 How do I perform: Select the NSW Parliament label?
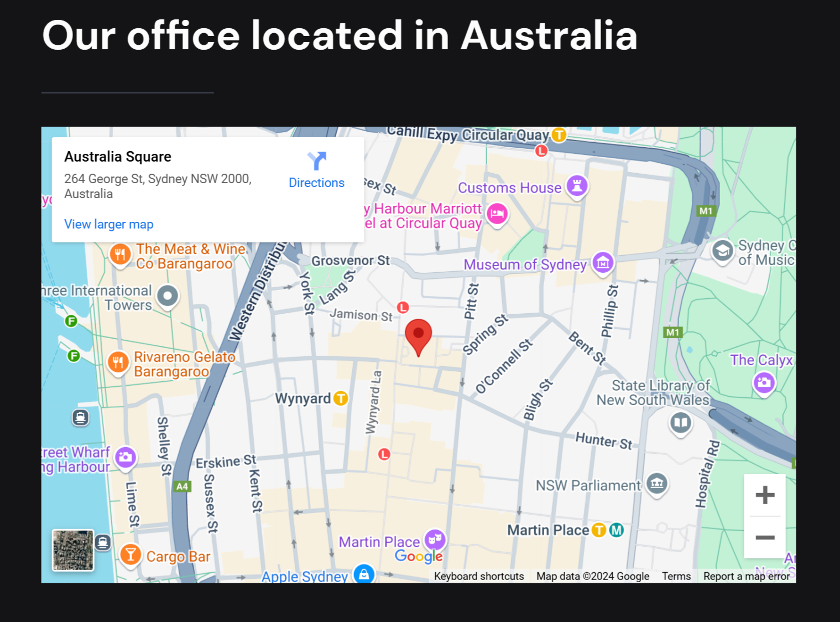588,485
